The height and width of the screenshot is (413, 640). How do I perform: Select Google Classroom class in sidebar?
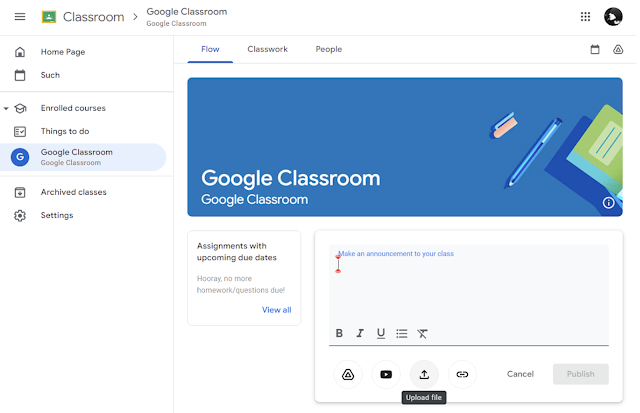coord(83,157)
